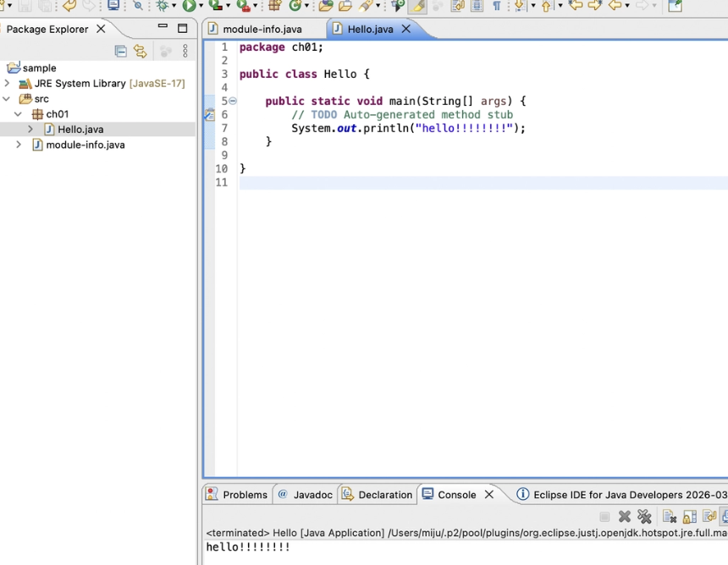
Task: Click Remove All Terminated Launches icon
Action: (x=644, y=516)
